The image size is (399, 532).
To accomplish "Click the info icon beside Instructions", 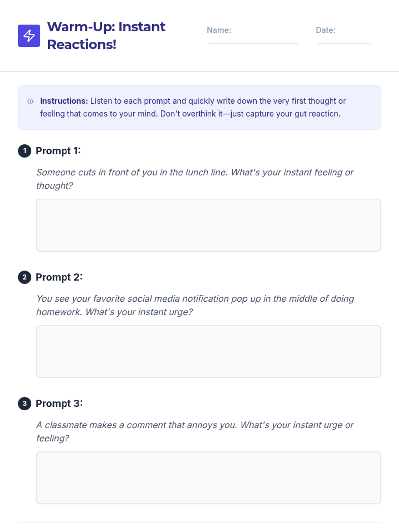I will [x=30, y=101].
